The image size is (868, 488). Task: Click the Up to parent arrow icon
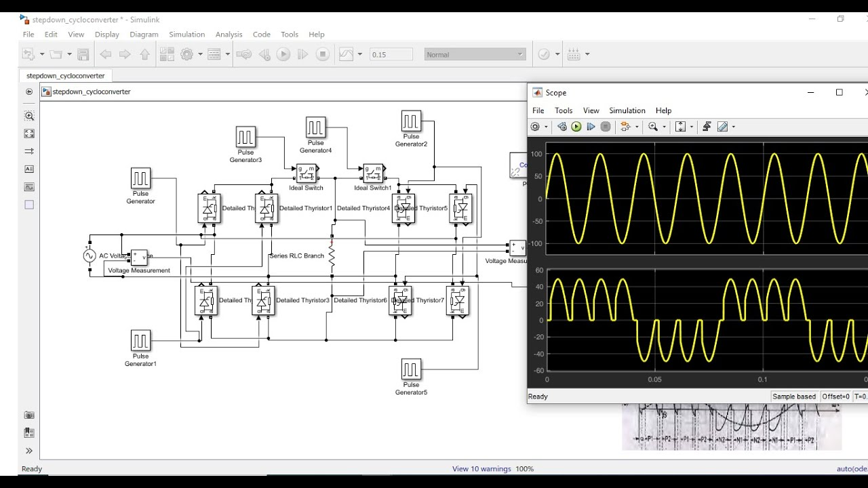pyautogui.click(x=144, y=54)
